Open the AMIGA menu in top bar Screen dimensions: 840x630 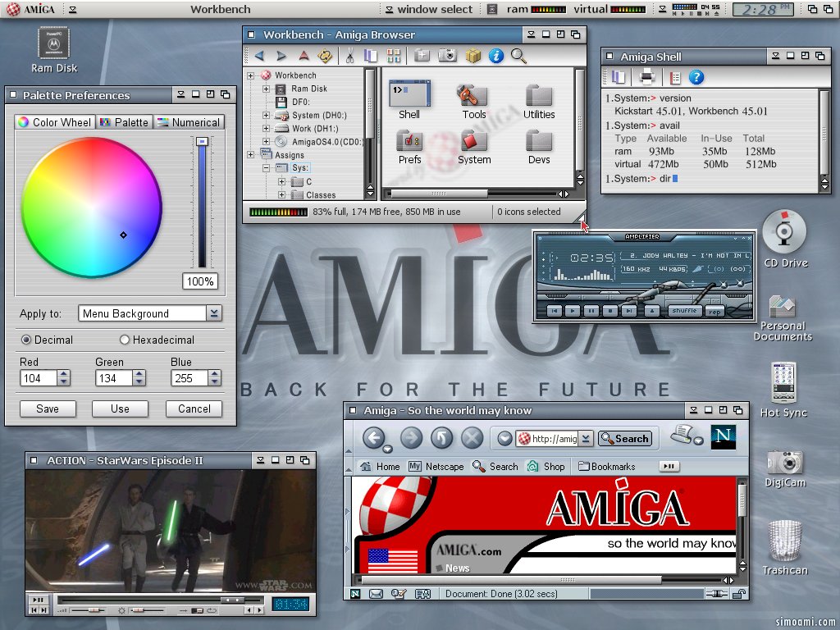[30, 9]
